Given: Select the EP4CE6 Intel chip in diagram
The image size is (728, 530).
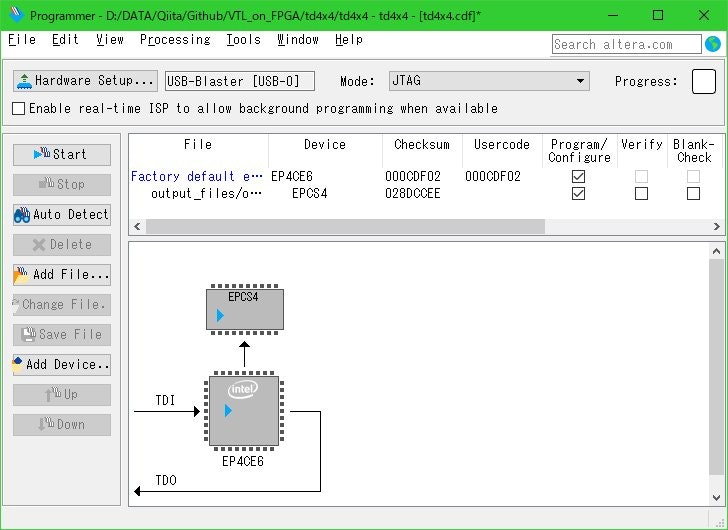Looking at the screenshot, I should (x=244, y=411).
